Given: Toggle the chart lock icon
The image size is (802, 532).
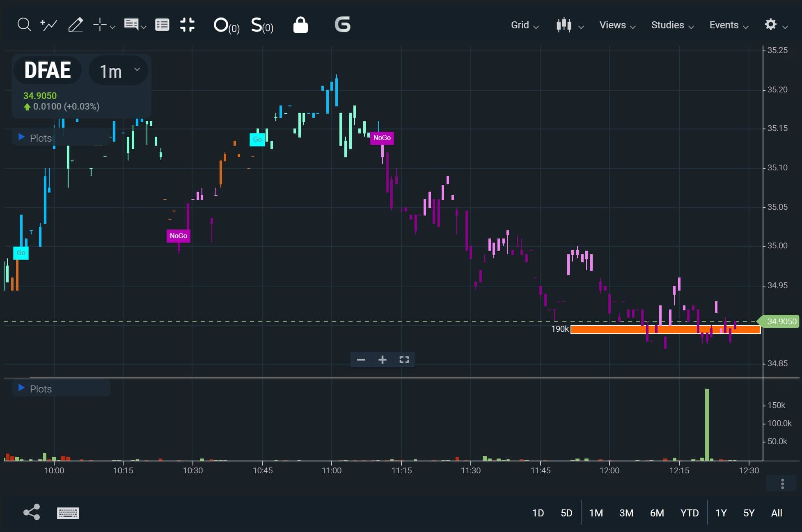Looking at the screenshot, I should coord(300,25).
